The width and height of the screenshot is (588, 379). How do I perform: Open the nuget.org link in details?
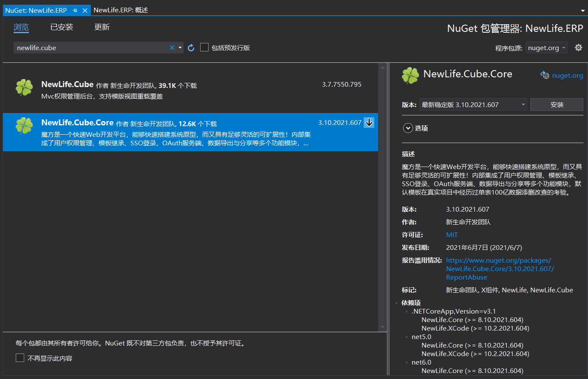pos(567,76)
